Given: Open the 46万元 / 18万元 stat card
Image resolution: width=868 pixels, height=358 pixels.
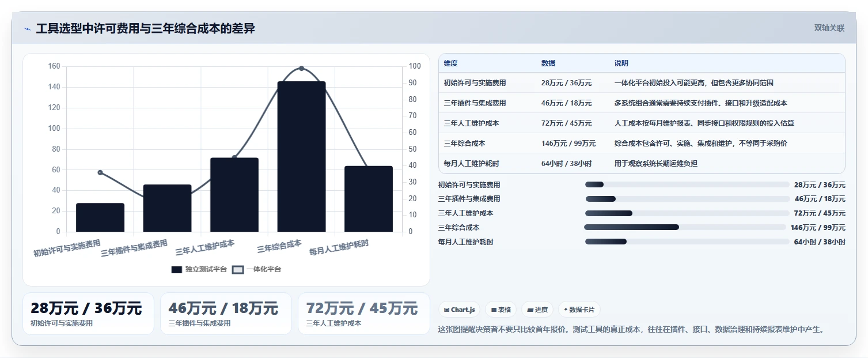Looking at the screenshot, I should click(x=226, y=314).
